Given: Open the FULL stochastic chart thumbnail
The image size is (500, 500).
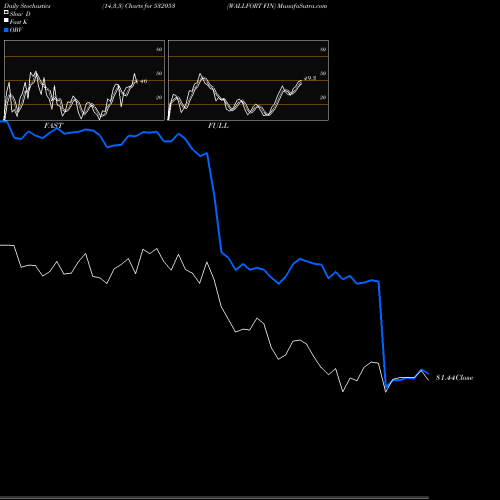Looking at the screenshot, I should point(248,80).
